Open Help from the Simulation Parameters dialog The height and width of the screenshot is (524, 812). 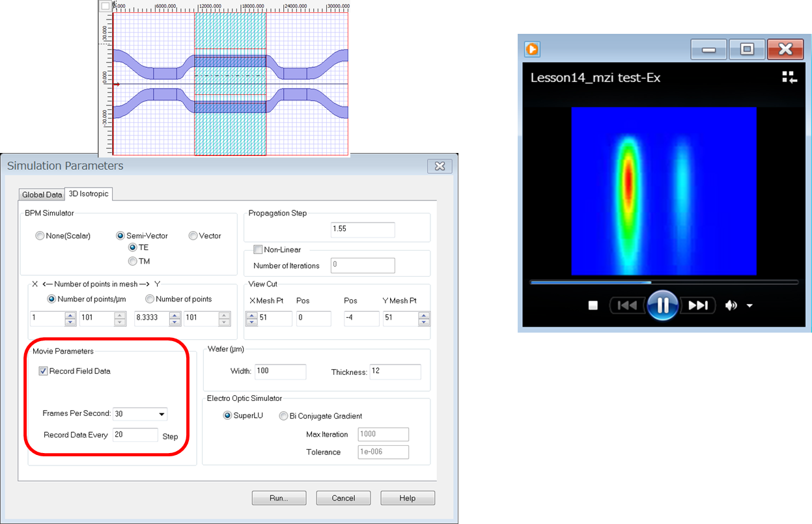(x=407, y=497)
